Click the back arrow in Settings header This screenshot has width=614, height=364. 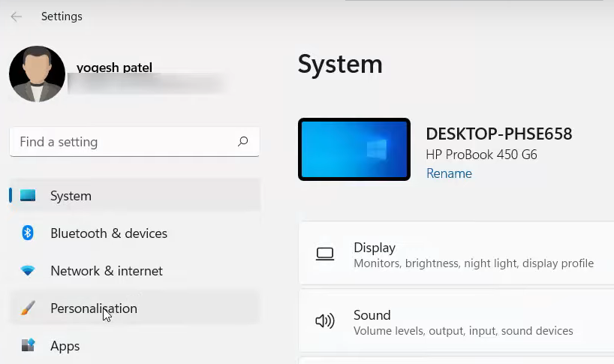pos(17,17)
